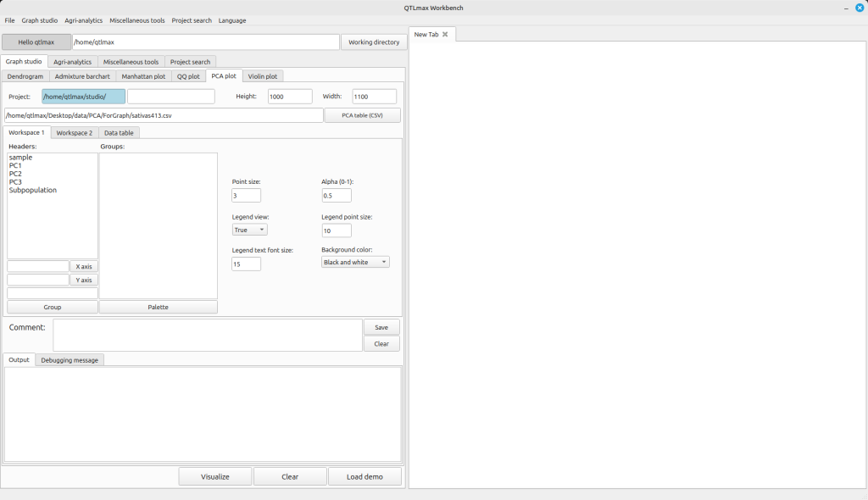Viewport: 868px width, 500px height.
Task: Show the Debugging message tab
Action: point(70,360)
